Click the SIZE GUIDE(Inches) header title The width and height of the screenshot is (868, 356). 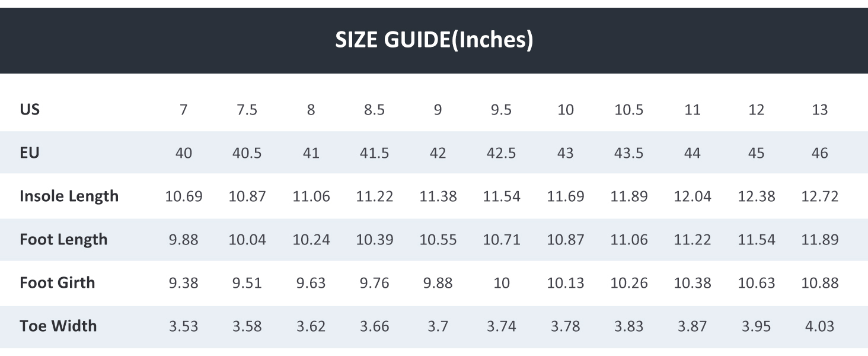(434, 40)
